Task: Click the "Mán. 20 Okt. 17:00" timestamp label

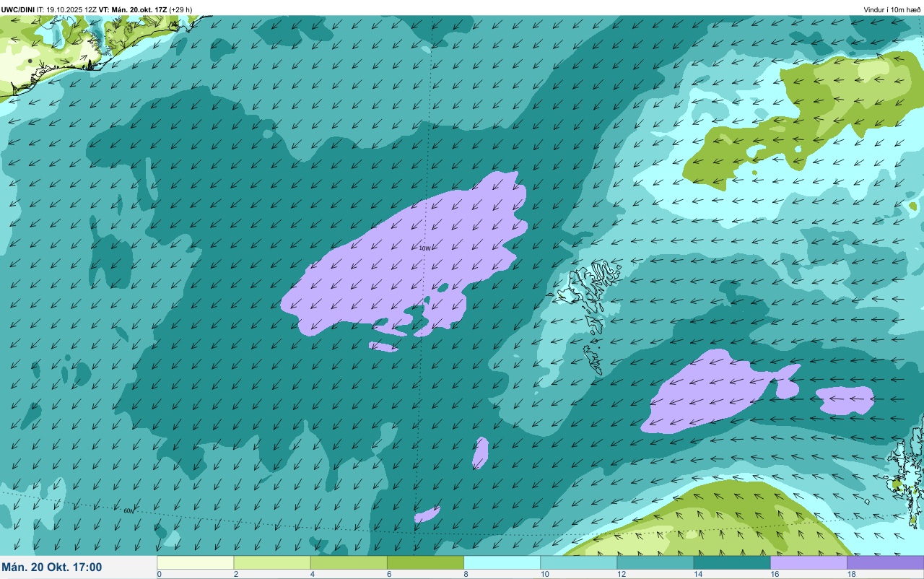Action: click(52, 567)
